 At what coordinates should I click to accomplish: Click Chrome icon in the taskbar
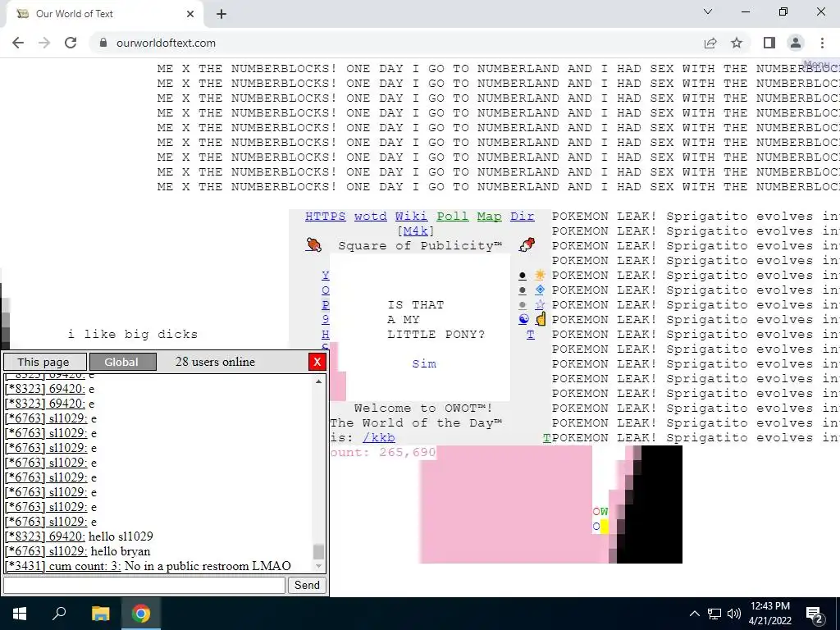(141, 614)
